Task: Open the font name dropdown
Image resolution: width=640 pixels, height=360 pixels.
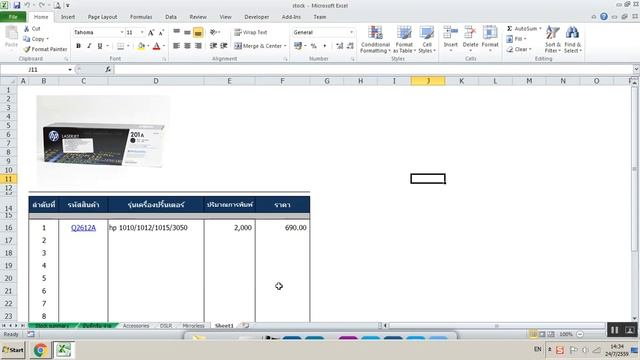Action: click(122, 32)
